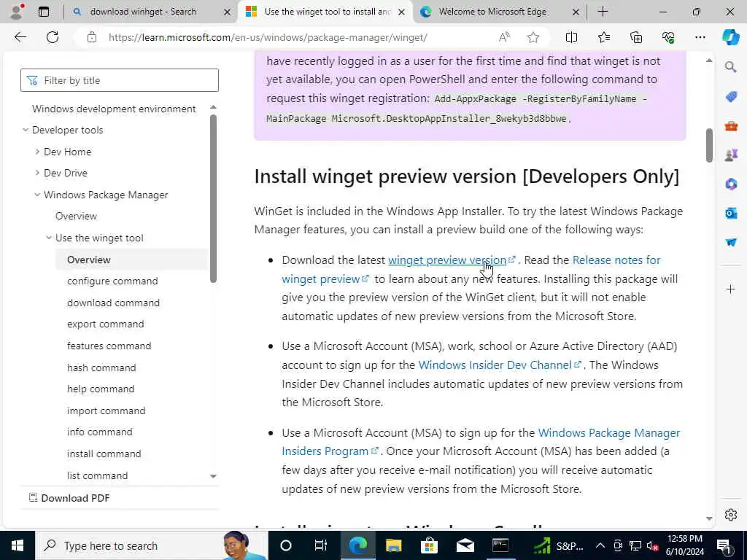Image resolution: width=747 pixels, height=560 pixels.
Task: Toggle Read aloud icon in address bar
Action: click(504, 37)
